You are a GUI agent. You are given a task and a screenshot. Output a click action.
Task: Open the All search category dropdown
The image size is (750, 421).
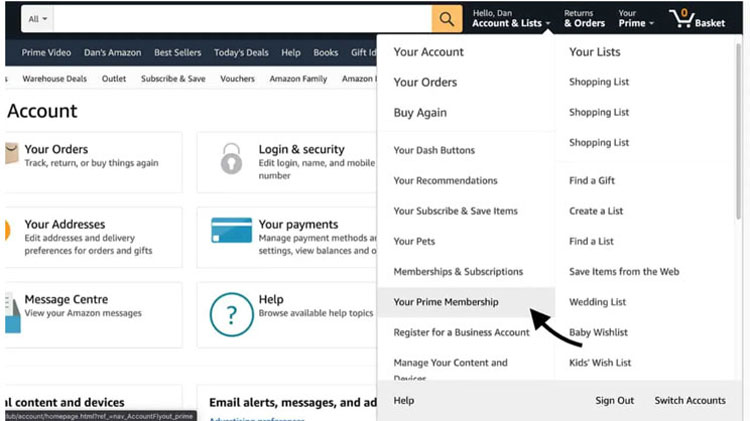tap(37, 19)
